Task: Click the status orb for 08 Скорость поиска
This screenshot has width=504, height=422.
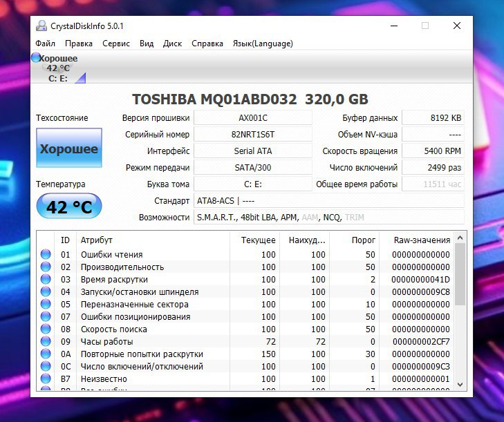Action: (46, 329)
